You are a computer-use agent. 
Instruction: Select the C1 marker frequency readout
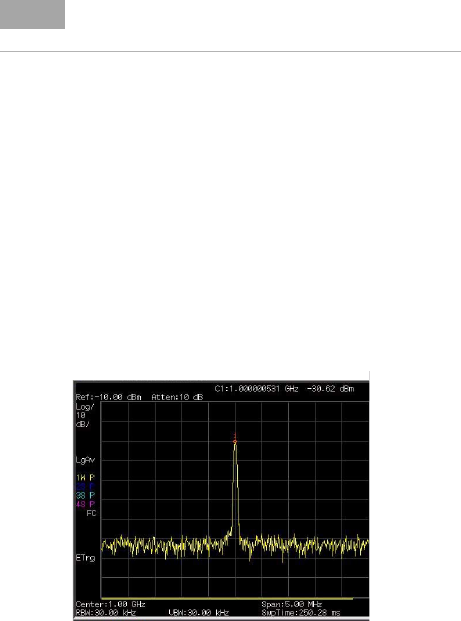[257, 389]
